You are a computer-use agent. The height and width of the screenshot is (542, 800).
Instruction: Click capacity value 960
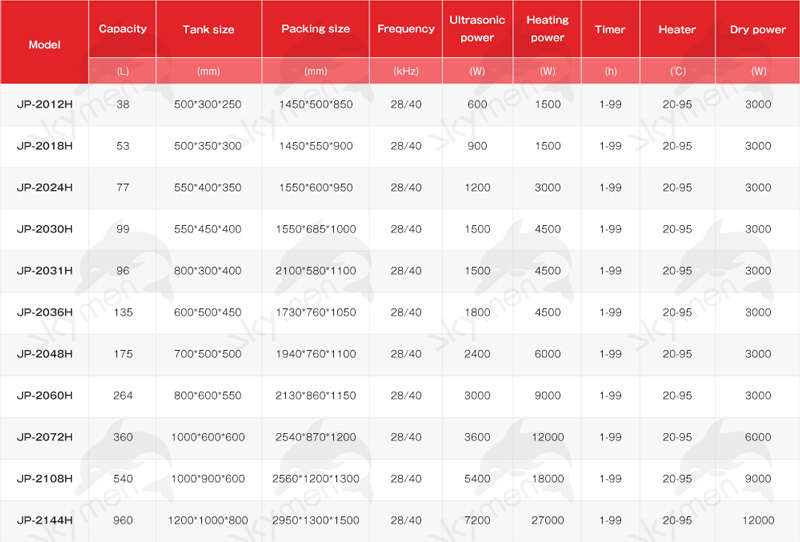click(x=123, y=520)
